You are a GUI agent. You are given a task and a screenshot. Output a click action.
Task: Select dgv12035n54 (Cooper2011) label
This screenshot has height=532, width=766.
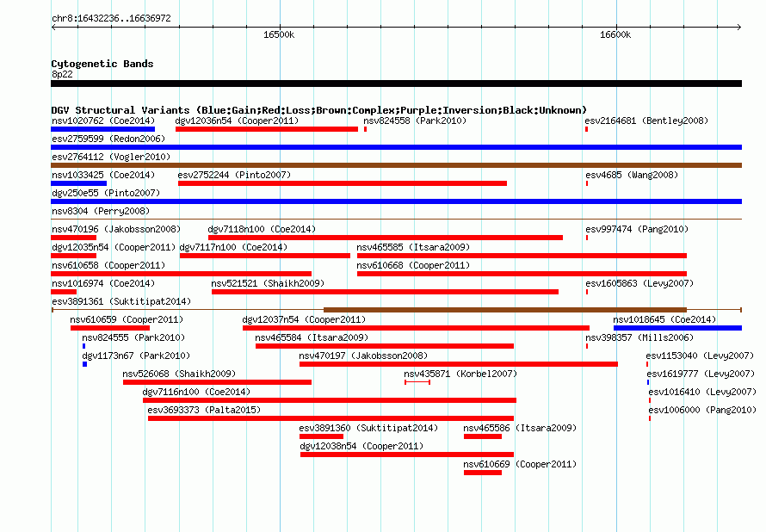(x=114, y=247)
